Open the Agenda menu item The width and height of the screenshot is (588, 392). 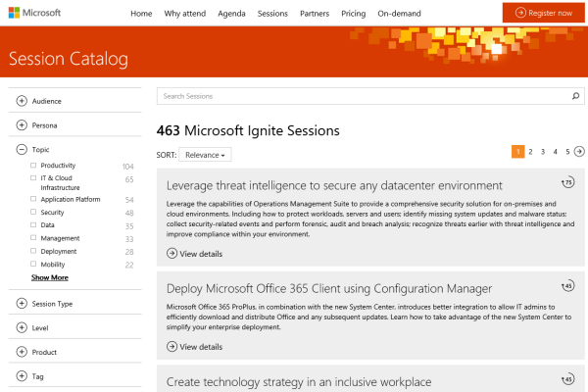[229, 14]
